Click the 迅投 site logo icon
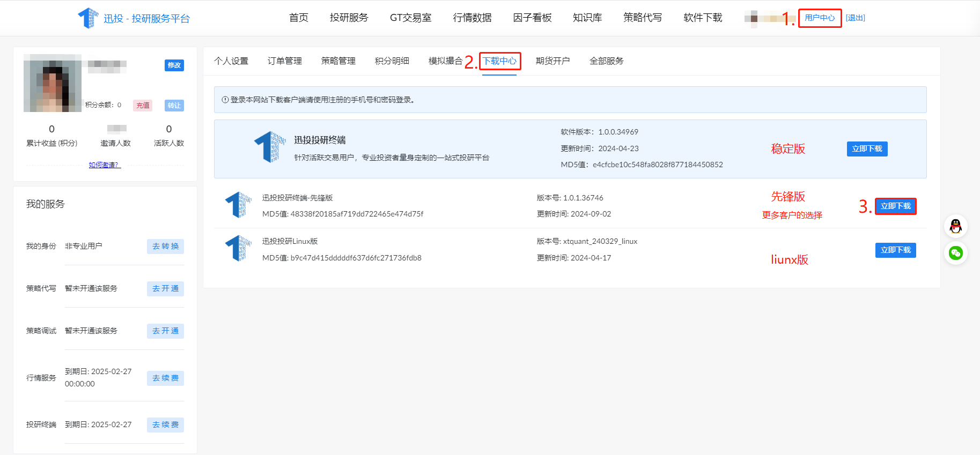This screenshot has width=980, height=455. pos(88,18)
